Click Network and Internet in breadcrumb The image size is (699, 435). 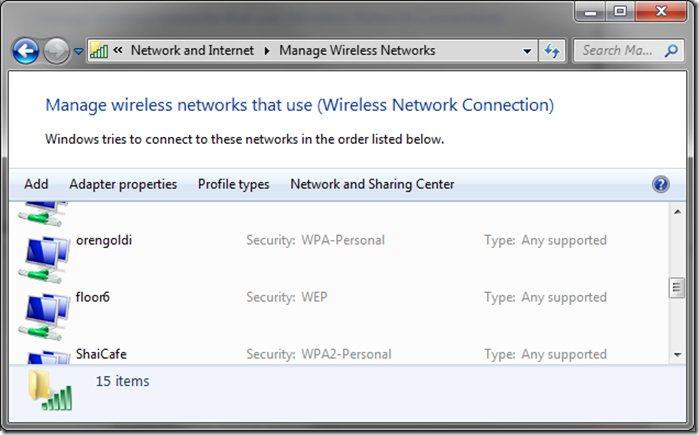coord(193,50)
